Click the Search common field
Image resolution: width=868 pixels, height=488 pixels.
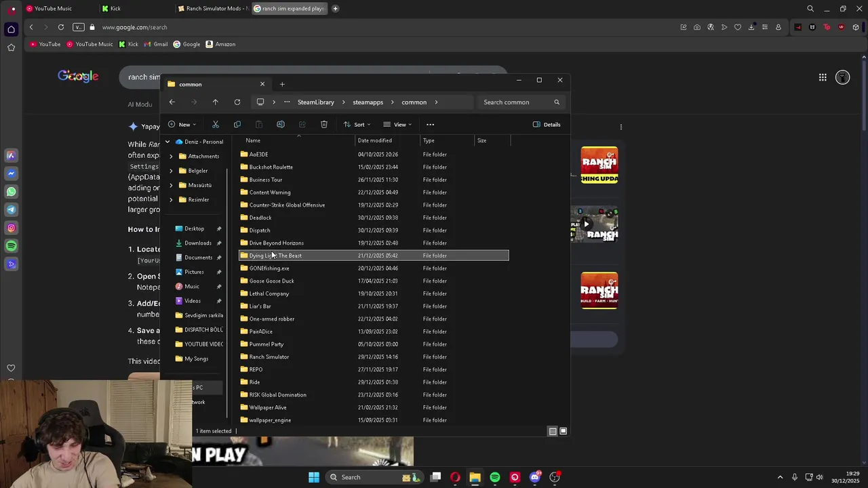pos(521,102)
